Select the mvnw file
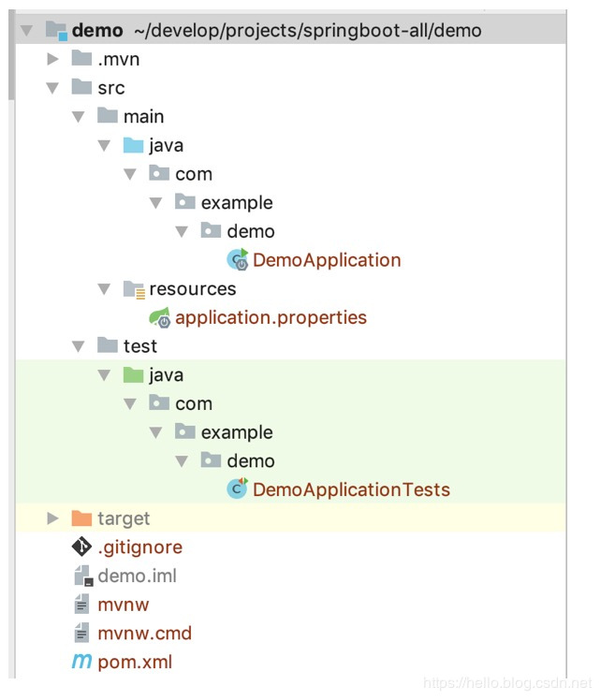The height and width of the screenshot is (700, 601). click(x=123, y=605)
